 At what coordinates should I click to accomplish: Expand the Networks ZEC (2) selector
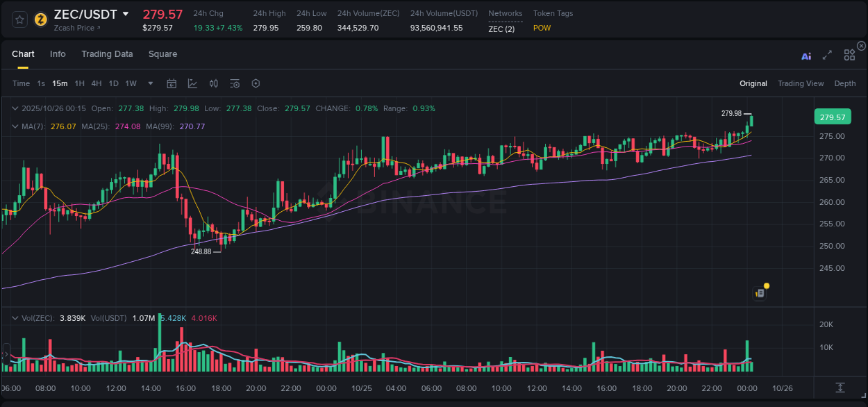pos(505,29)
